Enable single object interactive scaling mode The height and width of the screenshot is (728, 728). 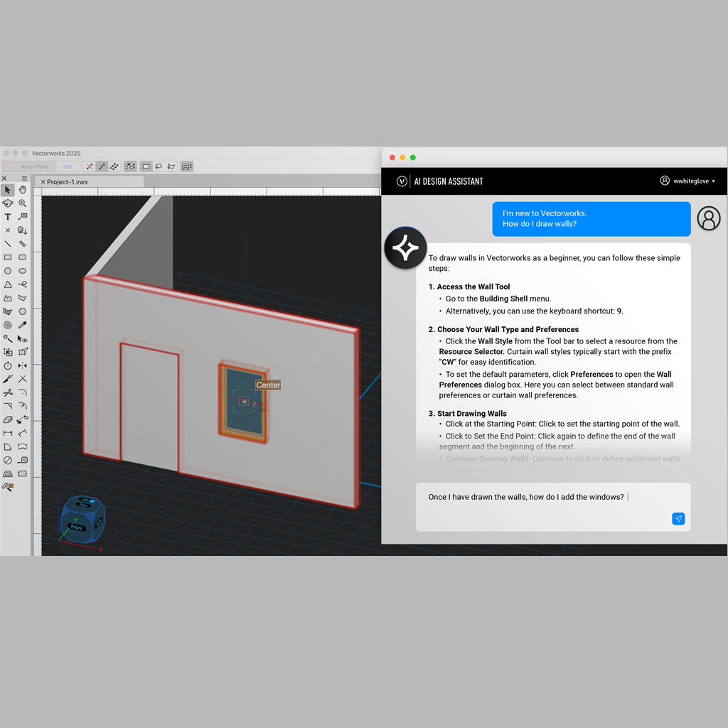[102, 166]
